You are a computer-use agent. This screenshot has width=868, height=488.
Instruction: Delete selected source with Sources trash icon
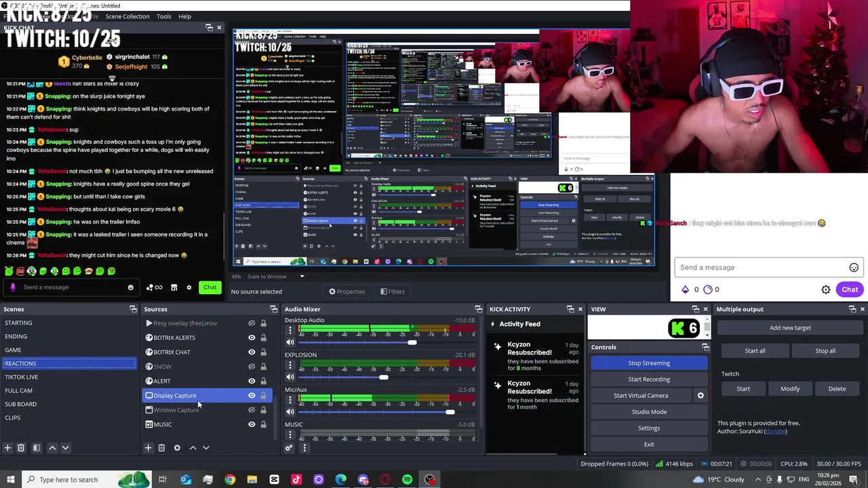pyautogui.click(x=161, y=448)
